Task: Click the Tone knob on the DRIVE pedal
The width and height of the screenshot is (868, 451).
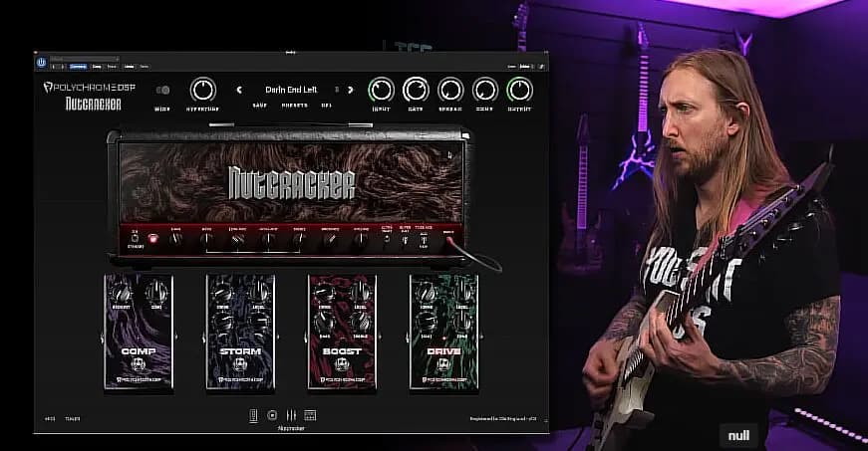Action: point(462,322)
